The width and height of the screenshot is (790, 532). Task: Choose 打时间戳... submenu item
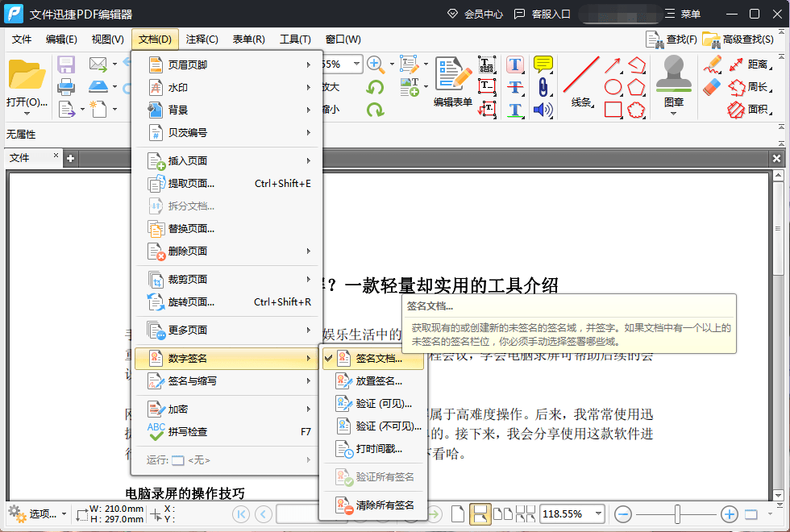[372, 448]
